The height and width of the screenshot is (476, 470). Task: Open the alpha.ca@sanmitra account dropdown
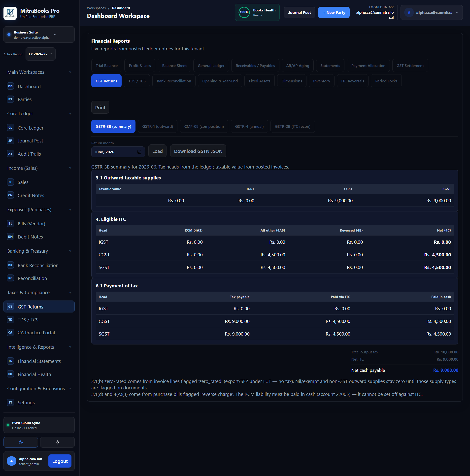point(432,12)
